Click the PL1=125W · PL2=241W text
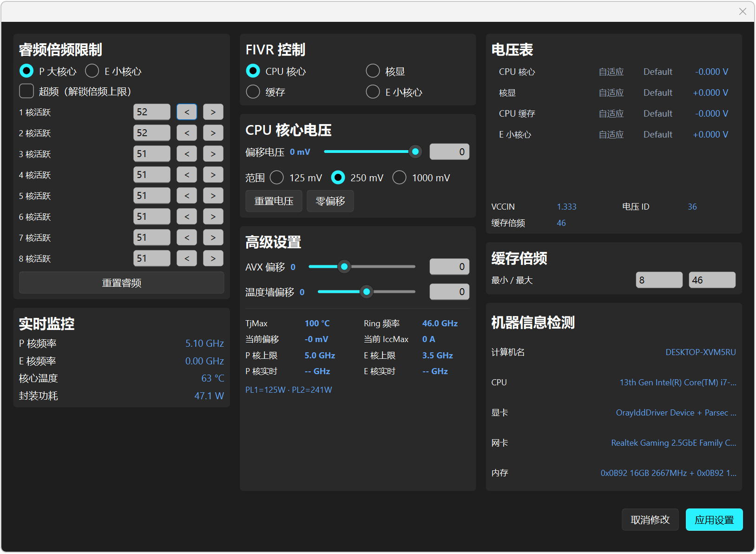Viewport: 756px width, 554px height. coord(289,390)
